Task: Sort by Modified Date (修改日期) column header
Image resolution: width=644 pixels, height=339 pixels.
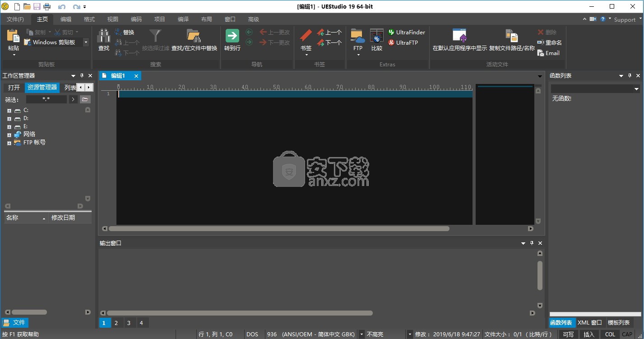Action: (x=70, y=218)
